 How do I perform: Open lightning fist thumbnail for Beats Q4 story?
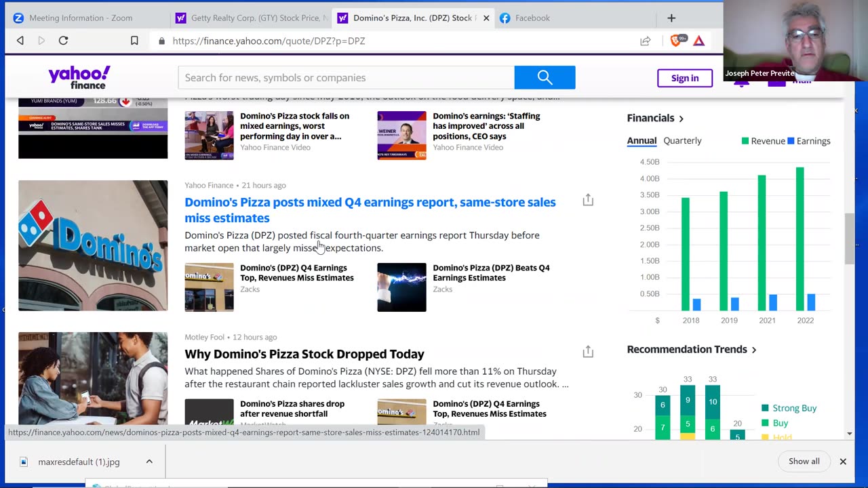pyautogui.click(x=401, y=287)
